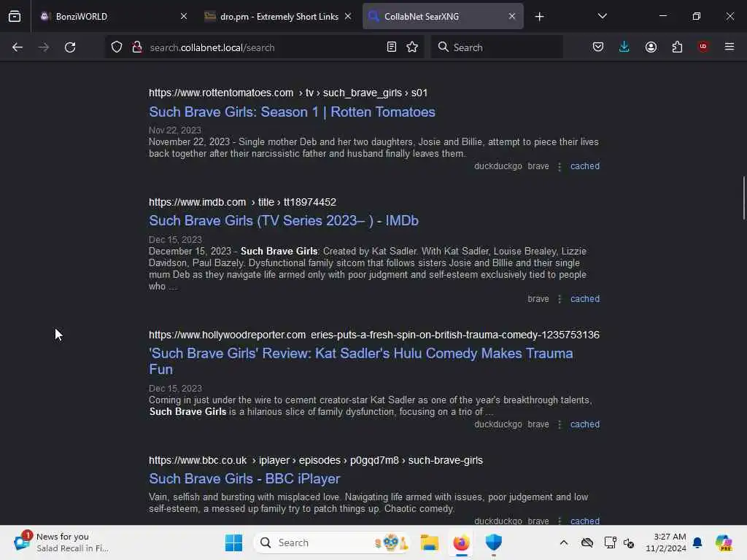Open cached link for BBC iPlayer result
This screenshot has height=560, width=747.
[x=585, y=521]
